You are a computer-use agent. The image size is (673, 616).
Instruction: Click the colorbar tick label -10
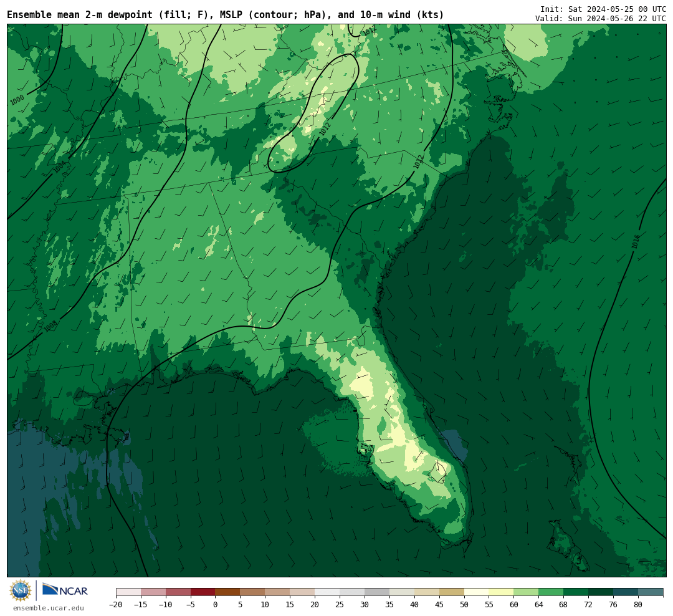click(x=166, y=605)
